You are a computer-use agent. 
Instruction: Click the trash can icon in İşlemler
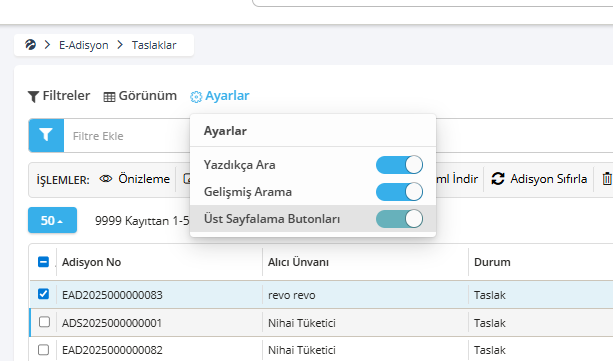point(607,179)
